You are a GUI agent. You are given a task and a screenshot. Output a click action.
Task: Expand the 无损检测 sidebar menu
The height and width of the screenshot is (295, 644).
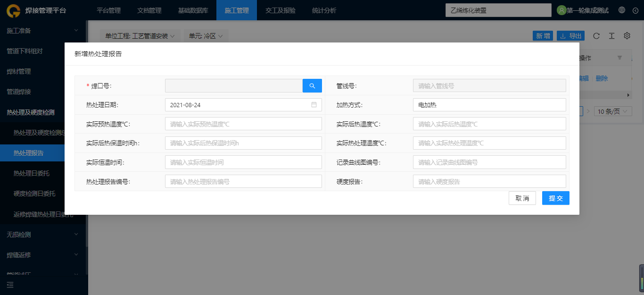pos(43,235)
